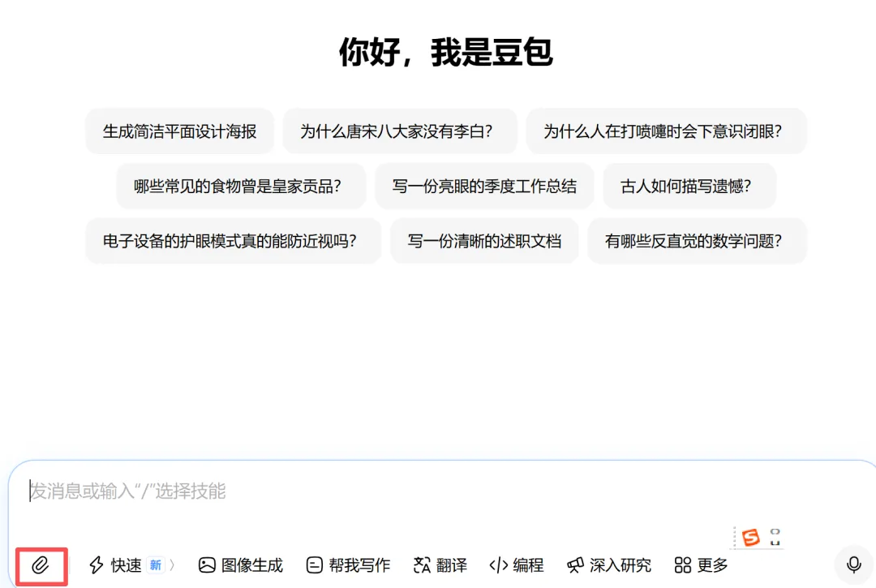Click the small icon beside the Sogou logo
The image size is (876, 588).
click(775, 537)
